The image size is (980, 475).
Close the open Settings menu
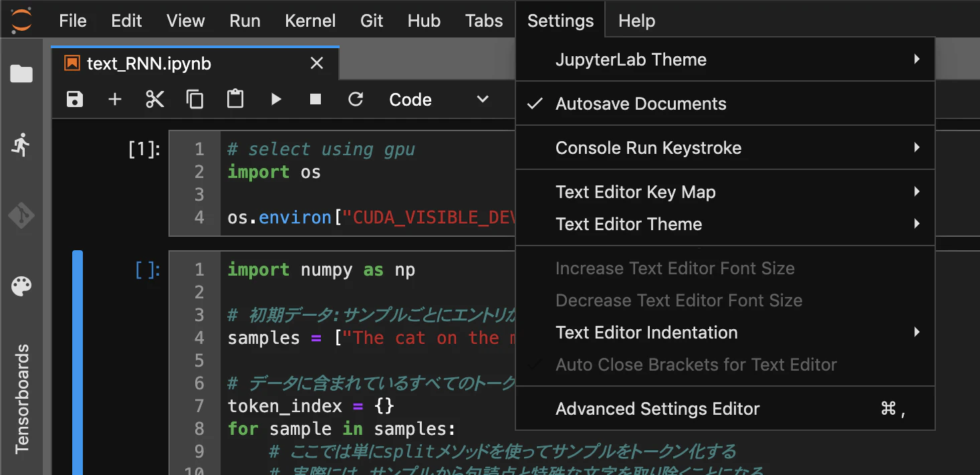560,21
